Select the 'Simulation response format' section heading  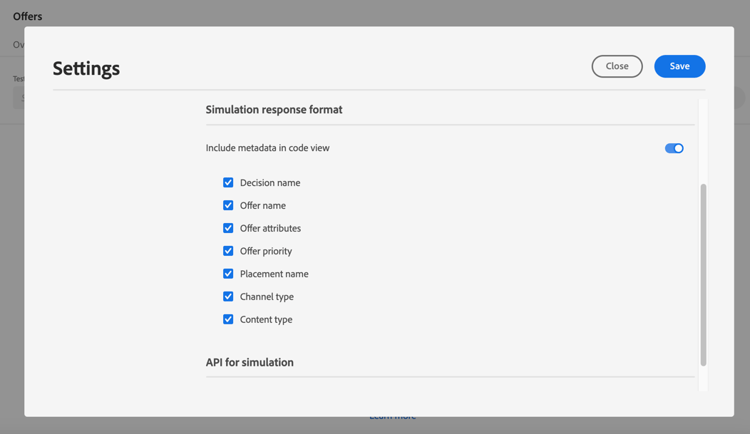click(274, 109)
